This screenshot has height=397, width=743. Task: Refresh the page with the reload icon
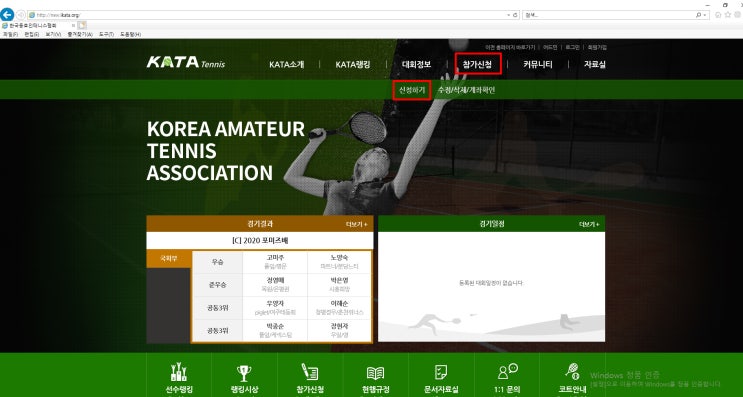point(515,15)
